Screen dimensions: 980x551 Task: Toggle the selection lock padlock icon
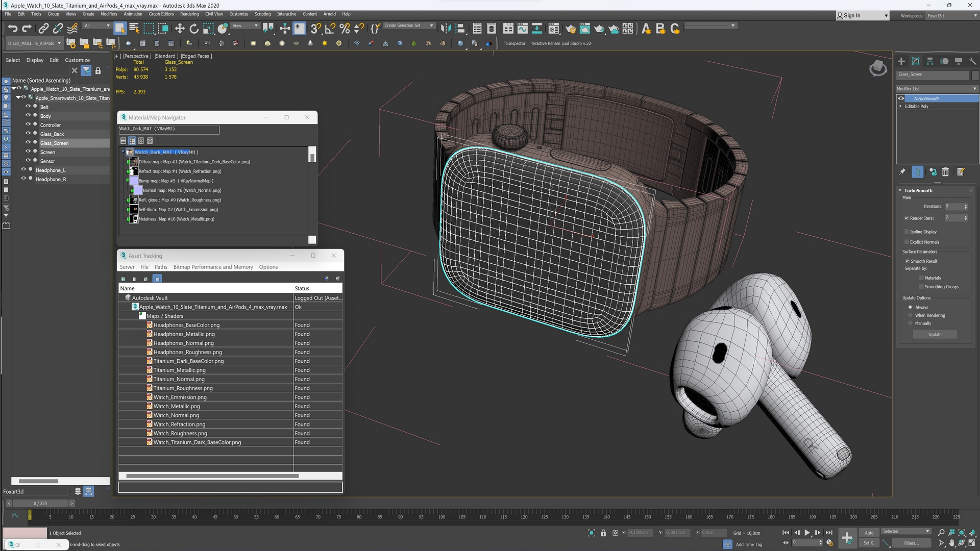tap(603, 533)
